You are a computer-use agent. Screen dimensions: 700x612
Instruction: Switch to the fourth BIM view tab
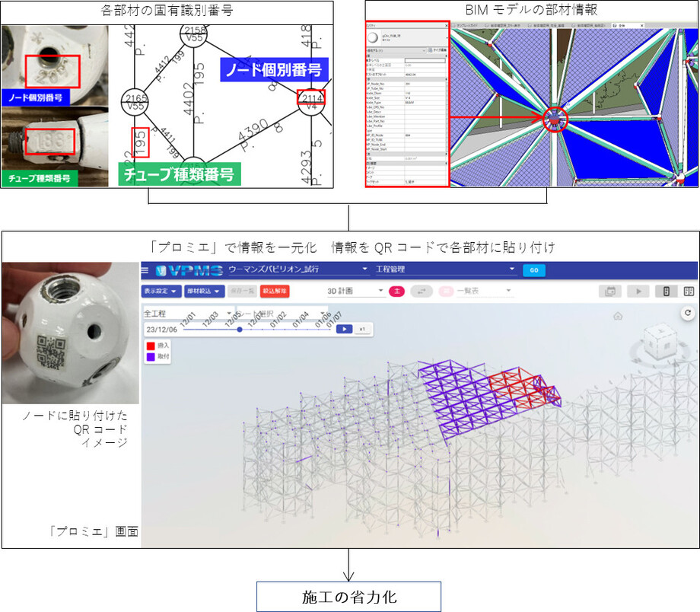[589, 25]
